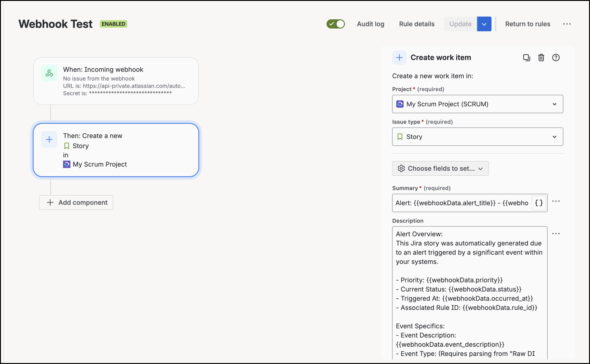Open the Audit log
Screen dimensions: 590x364
click(370, 24)
